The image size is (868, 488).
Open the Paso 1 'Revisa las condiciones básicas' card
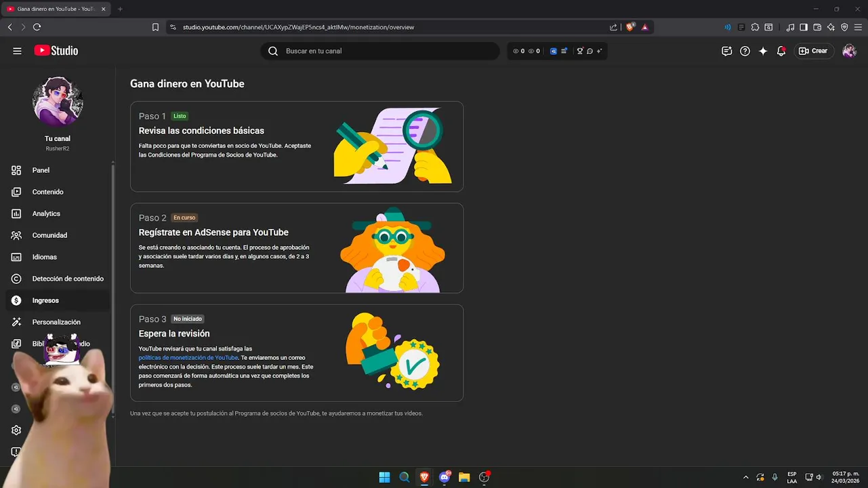(297, 146)
